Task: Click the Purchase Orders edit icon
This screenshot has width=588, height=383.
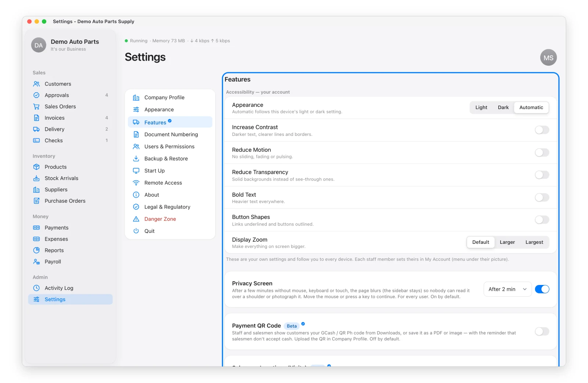Action: (36, 201)
